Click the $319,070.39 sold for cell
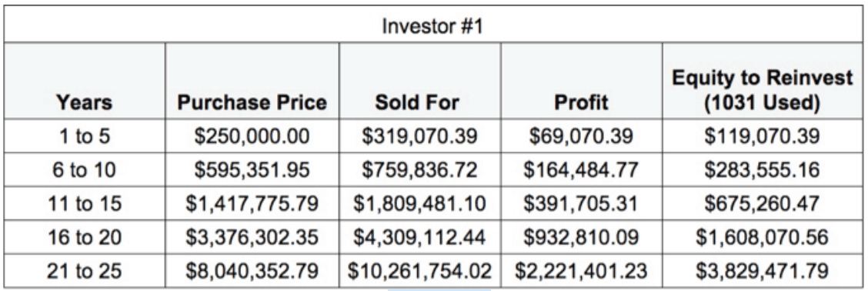This screenshot has height=291, width=868. [x=419, y=135]
